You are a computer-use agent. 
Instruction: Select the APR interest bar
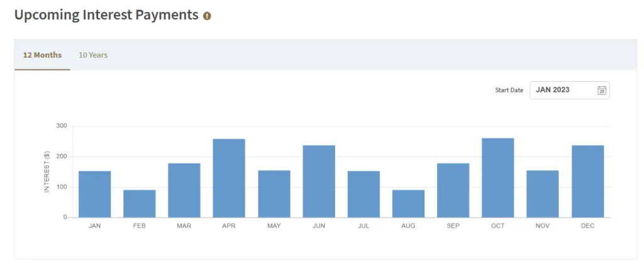click(229, 178)
